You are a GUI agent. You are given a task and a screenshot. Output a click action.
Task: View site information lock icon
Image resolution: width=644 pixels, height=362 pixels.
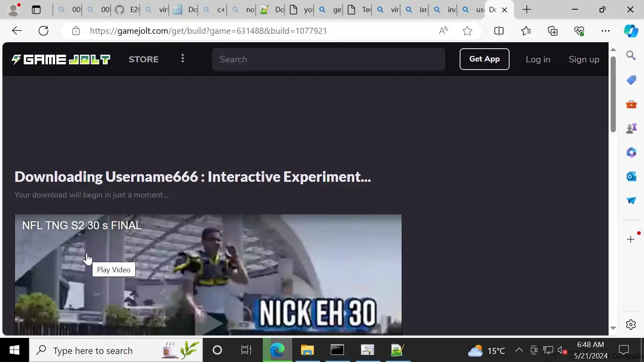(x=76, y=31)
